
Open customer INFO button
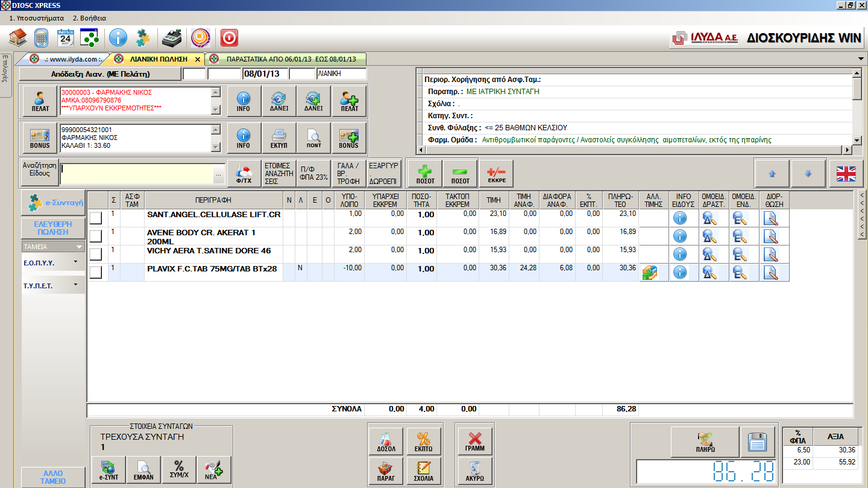tap(244, 101)
